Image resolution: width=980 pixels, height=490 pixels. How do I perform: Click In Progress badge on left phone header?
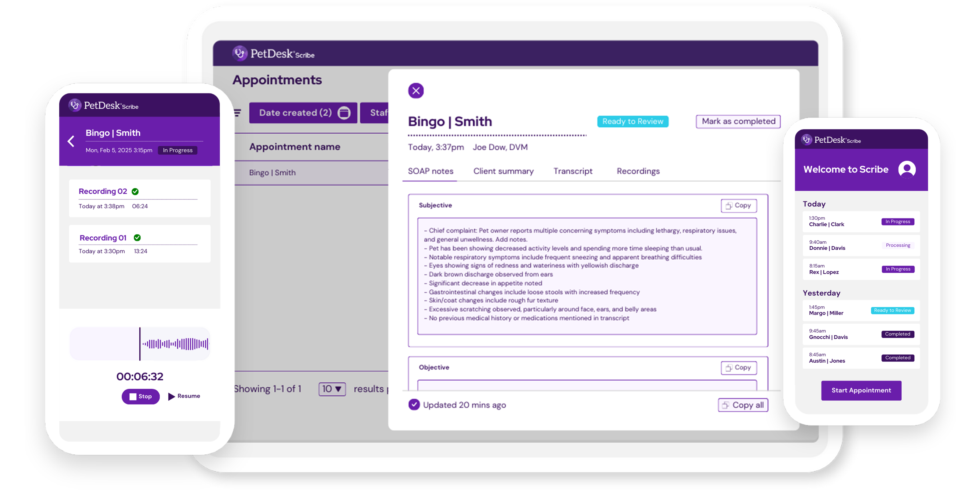177,150
